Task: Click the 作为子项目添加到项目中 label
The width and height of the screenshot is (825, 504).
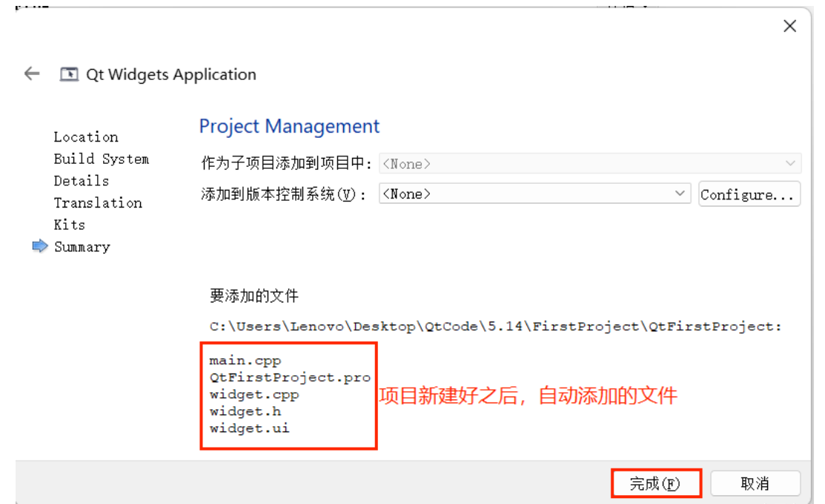Action: point(286,163)
